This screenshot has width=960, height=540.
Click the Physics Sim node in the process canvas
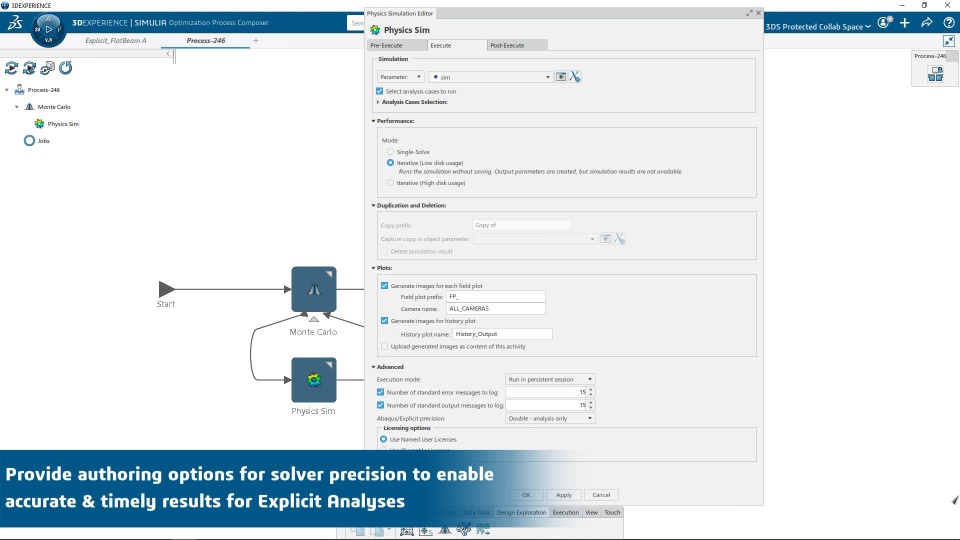(x=313, y=380)
